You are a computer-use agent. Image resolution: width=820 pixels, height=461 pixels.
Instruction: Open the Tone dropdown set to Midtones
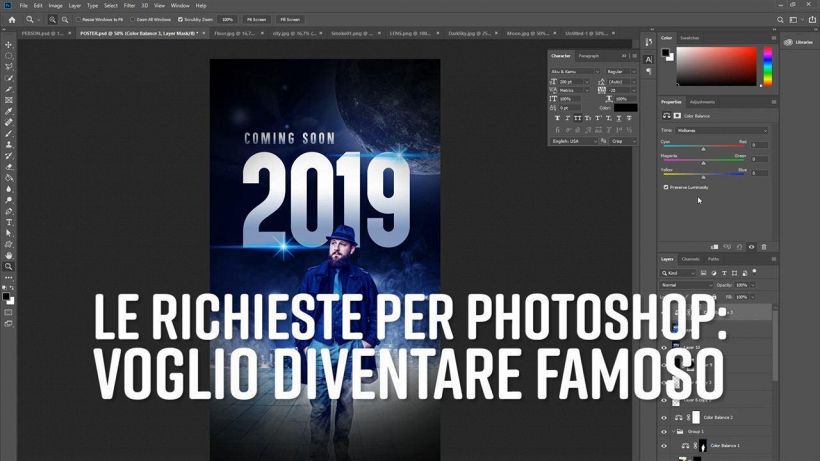tap(722, 130)
